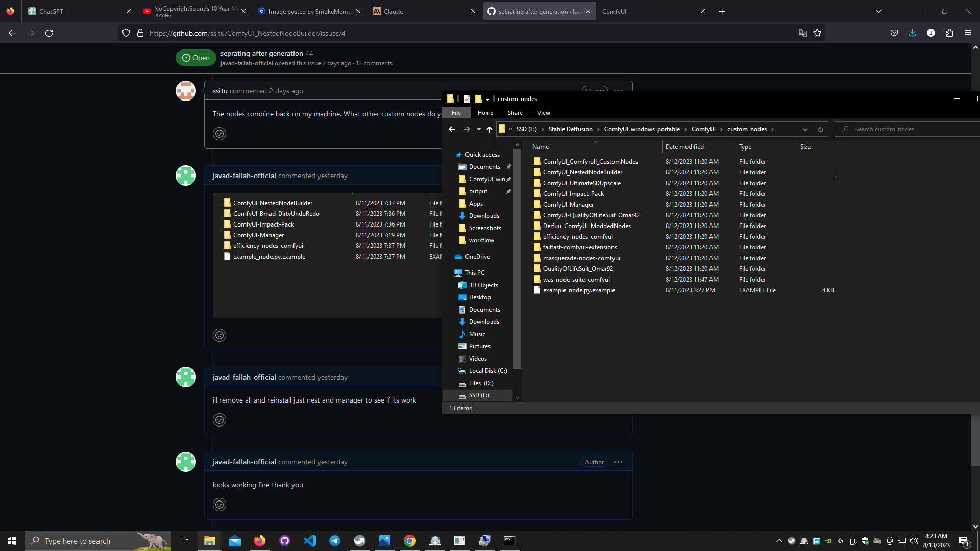Toggle tracking protection shield in address bar
The image size is (980, 551).
[x=126, y=33]
